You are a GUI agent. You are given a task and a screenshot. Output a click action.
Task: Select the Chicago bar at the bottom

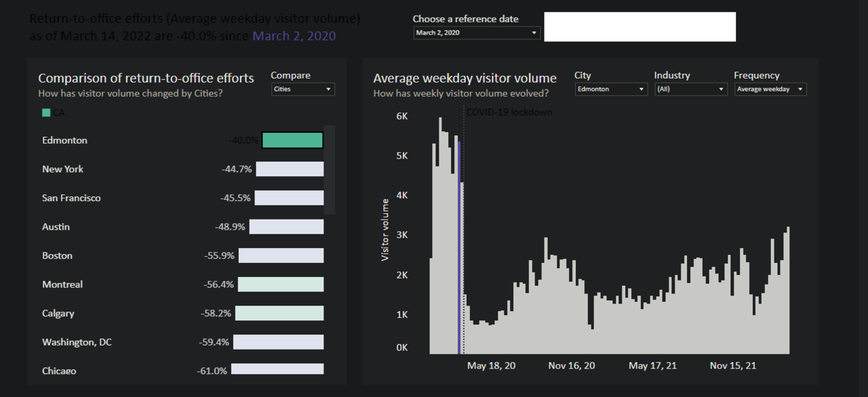point(277,369)
